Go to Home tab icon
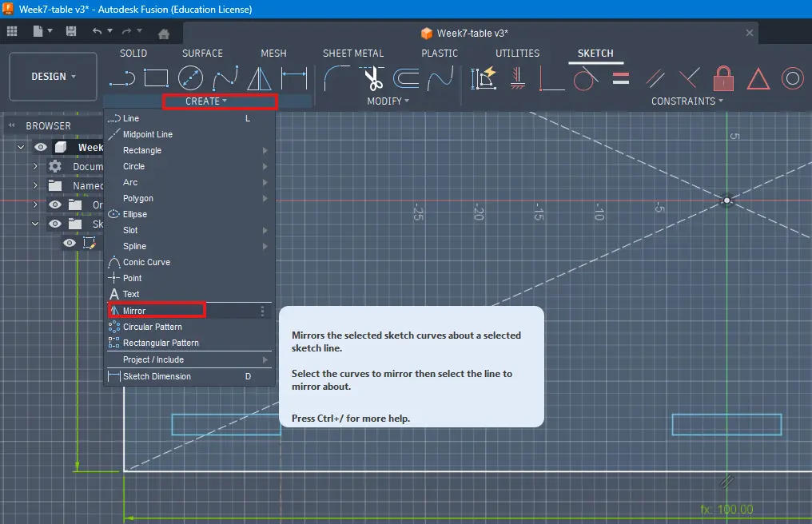Image resolution: width=812 pixels, height=524 pixels. point(164,34)
